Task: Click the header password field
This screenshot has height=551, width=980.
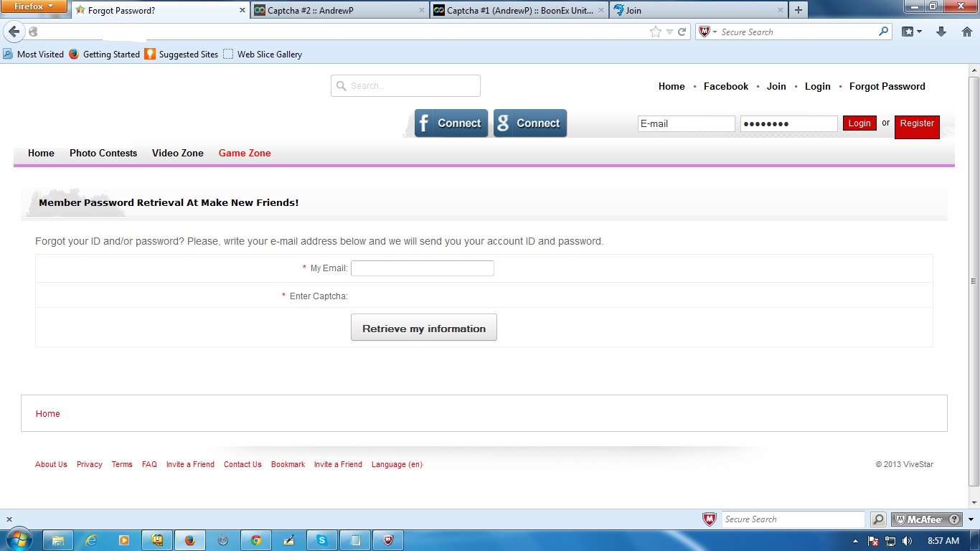Action: 789,123
